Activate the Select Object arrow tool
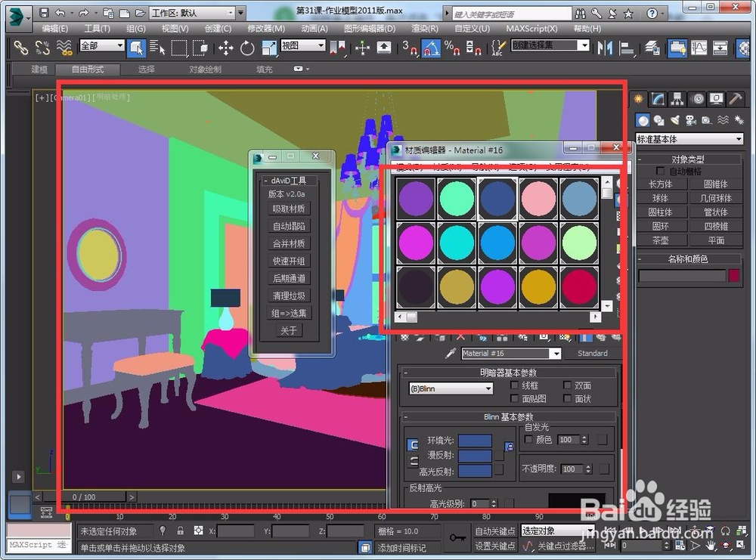Image resolution: width=756 pixels, height=560 pixels. click(136, 48)
